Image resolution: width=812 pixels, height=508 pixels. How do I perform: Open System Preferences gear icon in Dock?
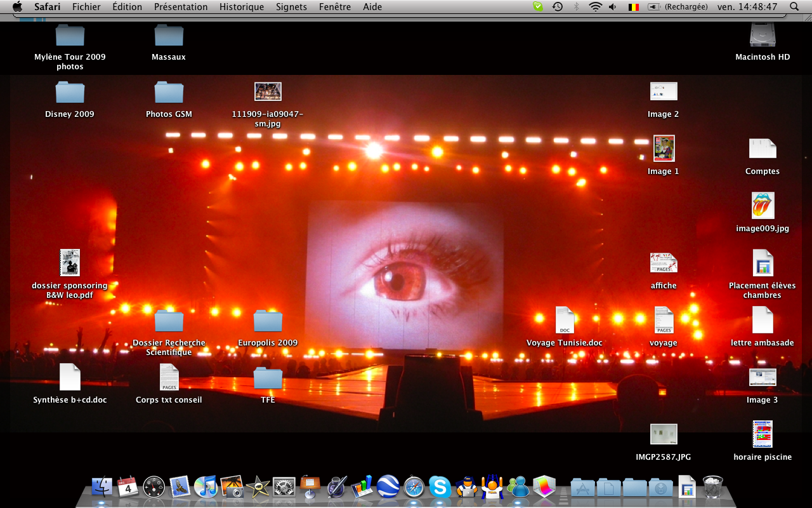(x=284, y=487)
